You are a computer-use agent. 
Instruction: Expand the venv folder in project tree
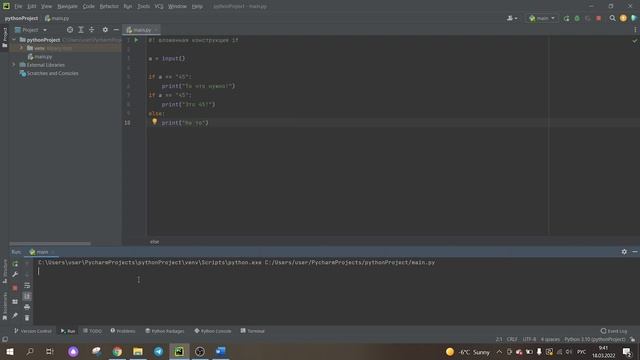(x=22, y=48)
